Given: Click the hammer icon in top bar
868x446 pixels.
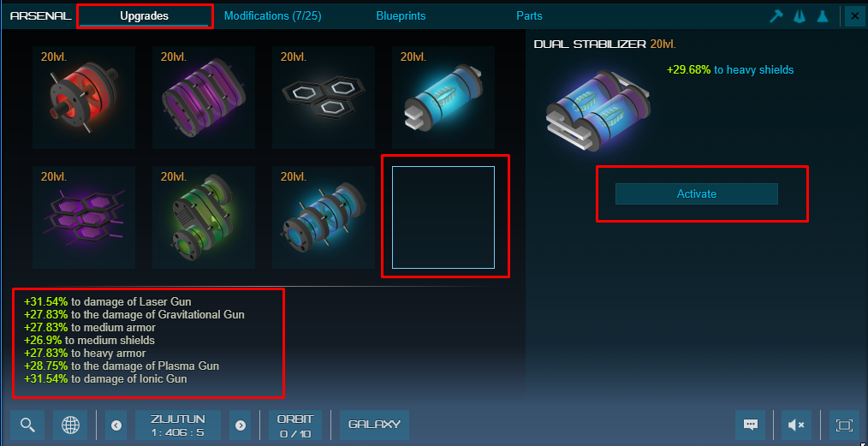Looking at the screenshot, I should click(x=776, y=16).
